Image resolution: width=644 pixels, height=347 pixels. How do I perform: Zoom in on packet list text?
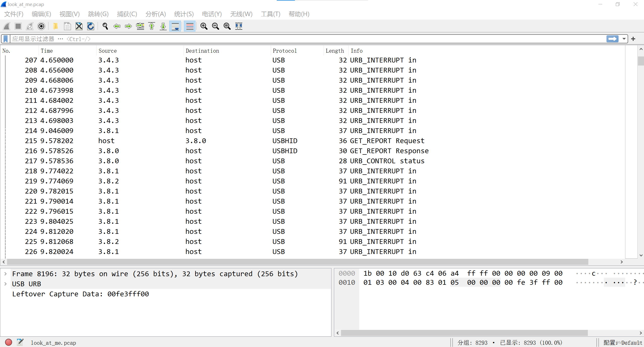[204, 26]
